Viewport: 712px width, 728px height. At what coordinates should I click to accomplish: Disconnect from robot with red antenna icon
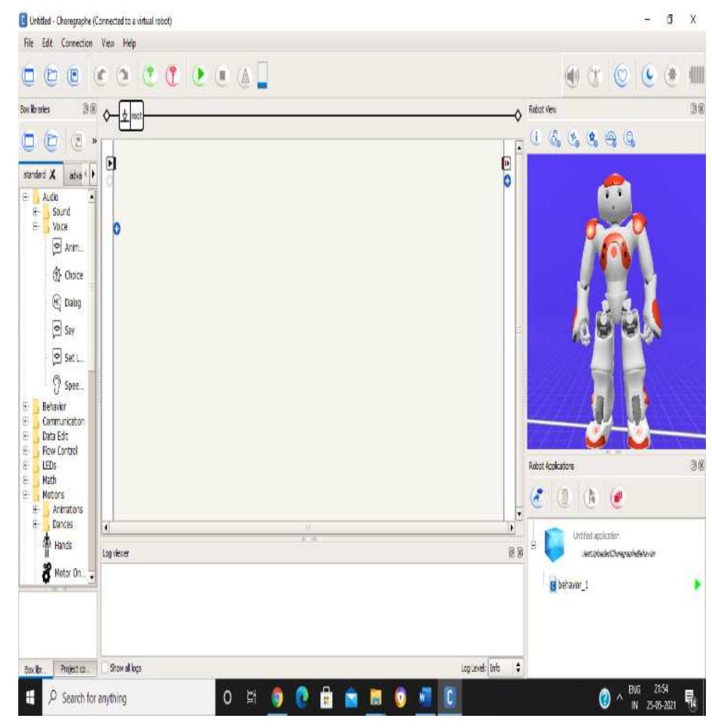pyautogui.click(x=172, y=75)
